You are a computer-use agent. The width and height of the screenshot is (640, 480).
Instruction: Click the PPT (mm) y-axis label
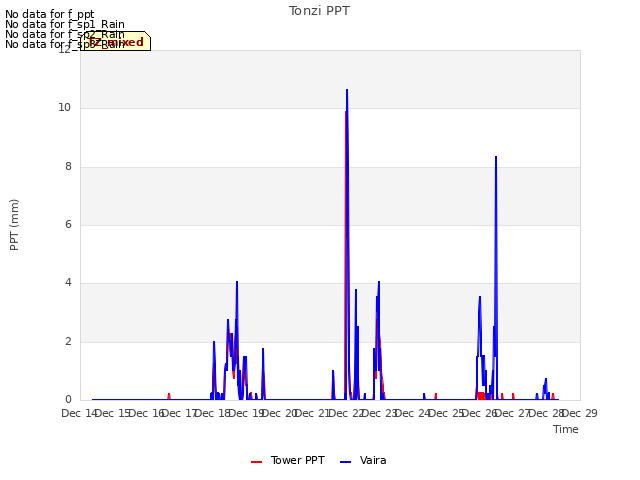coord(14,225)
